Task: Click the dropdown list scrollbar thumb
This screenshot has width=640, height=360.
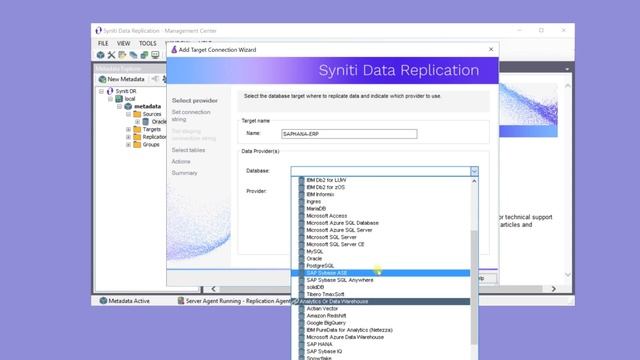Action: click(474, 287)
